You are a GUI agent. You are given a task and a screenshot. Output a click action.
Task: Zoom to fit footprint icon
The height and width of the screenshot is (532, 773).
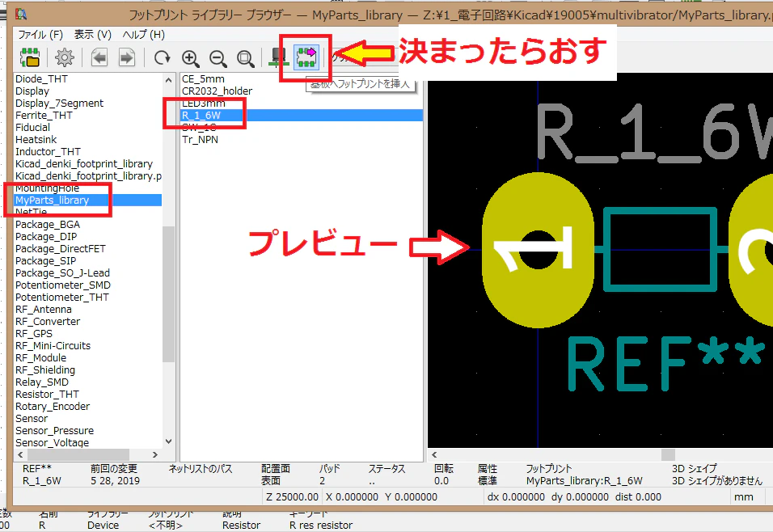pyautogui.click(x=246, y=58)
